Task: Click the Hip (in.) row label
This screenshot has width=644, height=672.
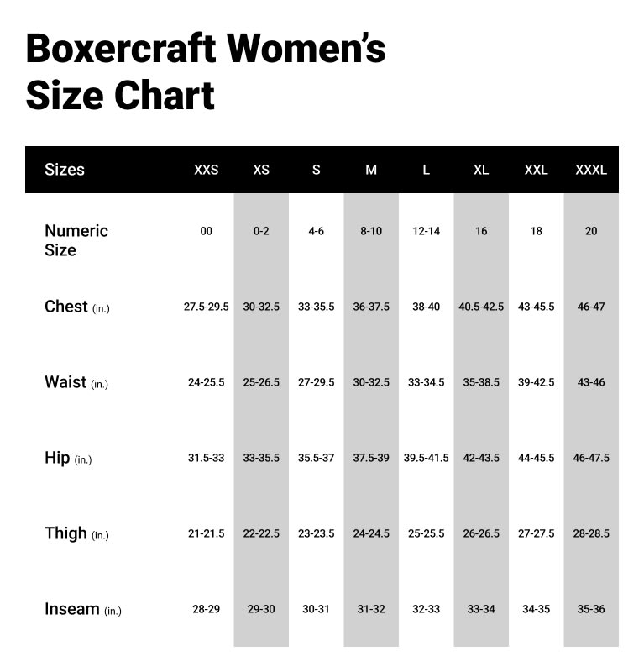Action: 68,458
